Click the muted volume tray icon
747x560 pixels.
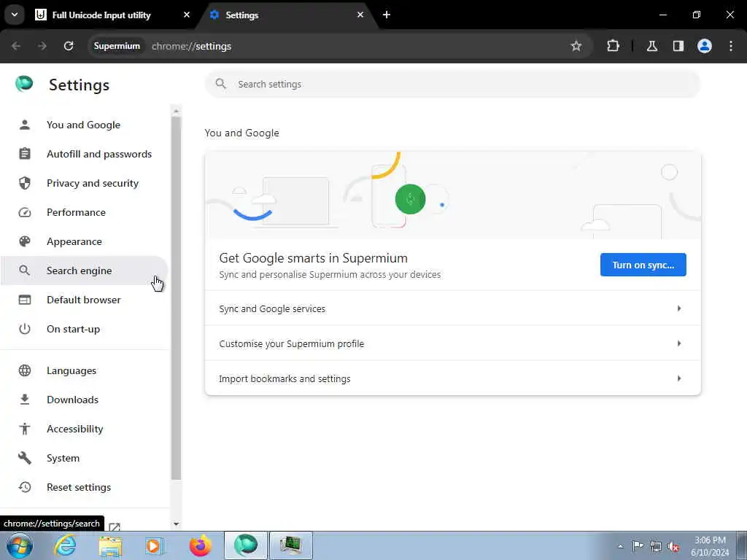673,546
